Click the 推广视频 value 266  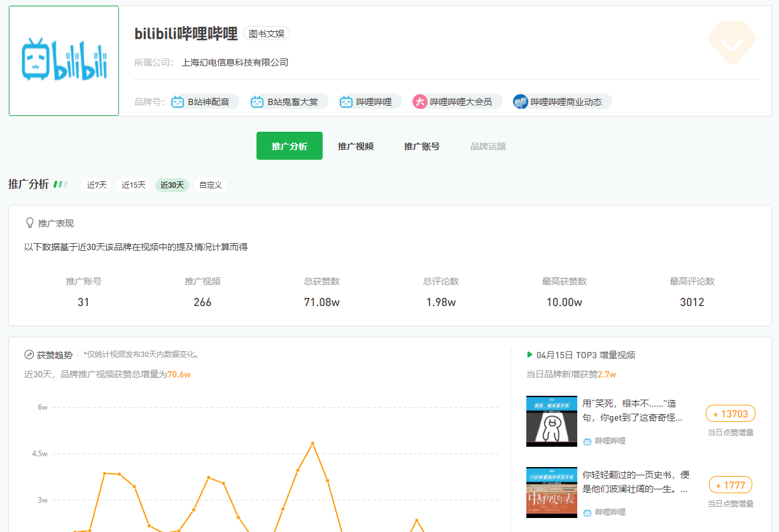(202, 302)
